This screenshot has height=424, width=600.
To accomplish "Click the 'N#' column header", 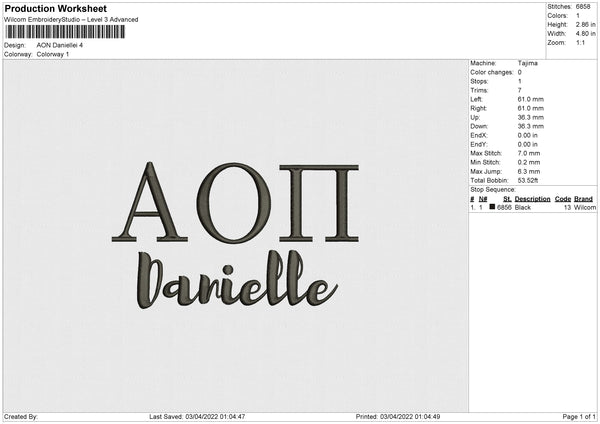I will (x=483, y=199).
